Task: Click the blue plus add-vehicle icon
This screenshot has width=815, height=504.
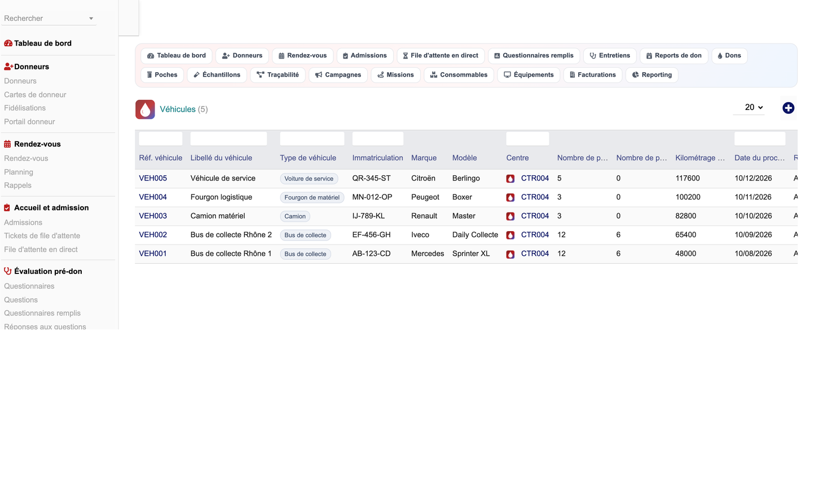Action: coord(788,108)
